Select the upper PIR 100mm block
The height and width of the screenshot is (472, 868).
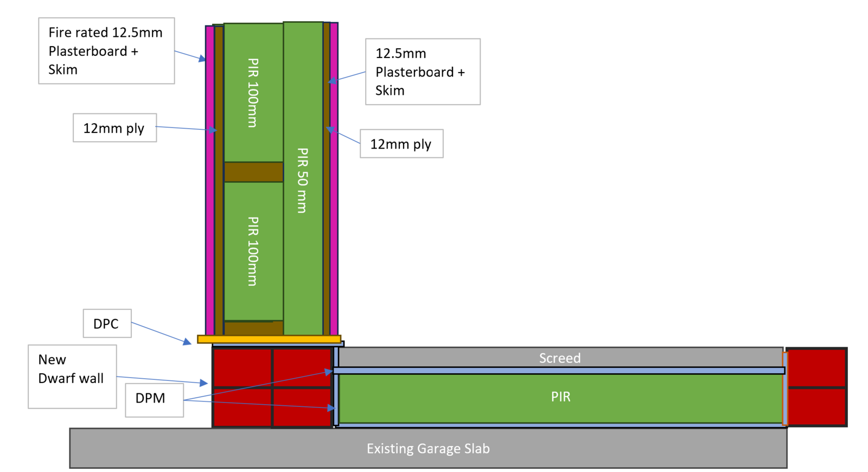(x=253, y=92)
